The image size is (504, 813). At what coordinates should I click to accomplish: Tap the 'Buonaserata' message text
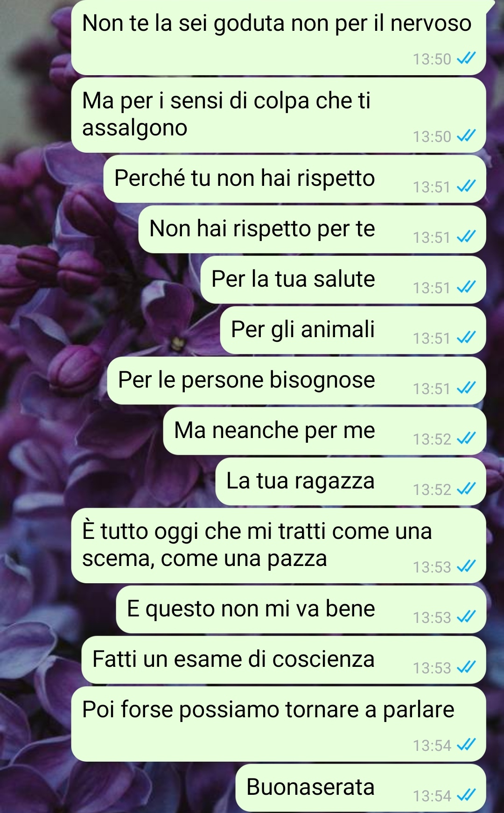coord(310,787)
